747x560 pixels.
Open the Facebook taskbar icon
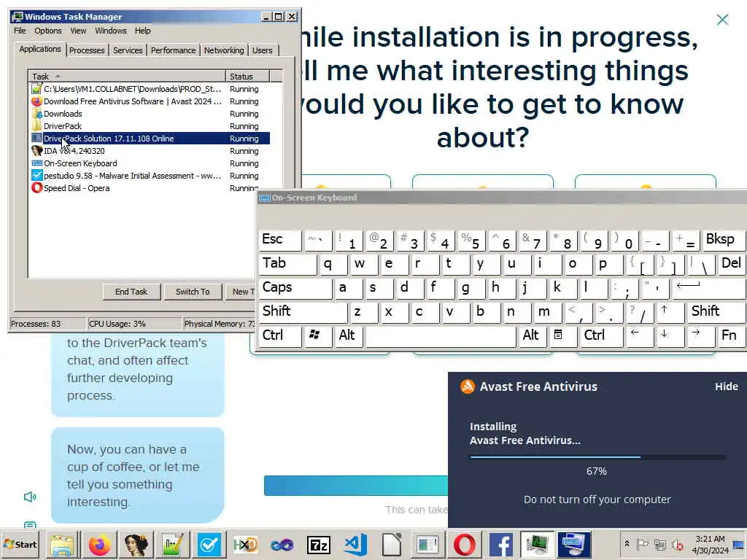click(501, 544)
